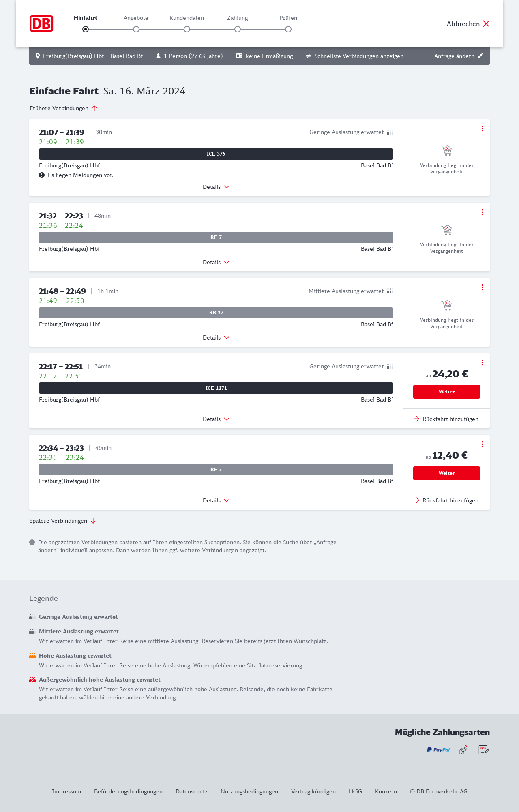519x812 pixels.
Task: Select the Zahlung step circle
Action: pyautogui.click(x=238, y=29)
